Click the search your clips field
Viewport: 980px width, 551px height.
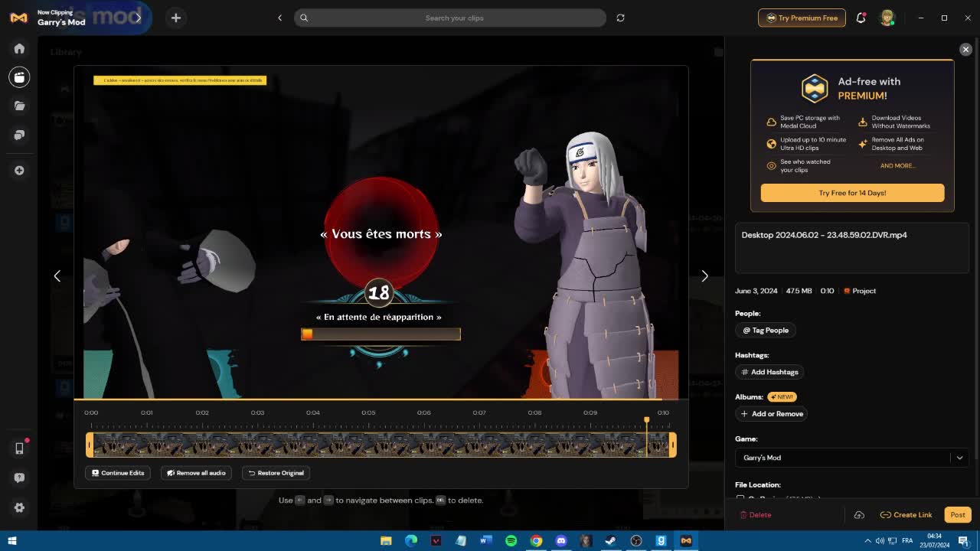click(x=450, y=18)
